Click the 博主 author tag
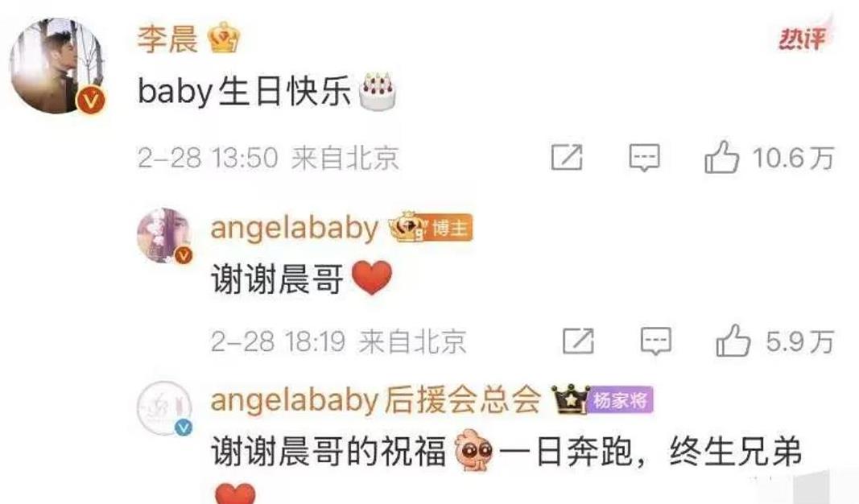859x504 pixels. [448, 227]
